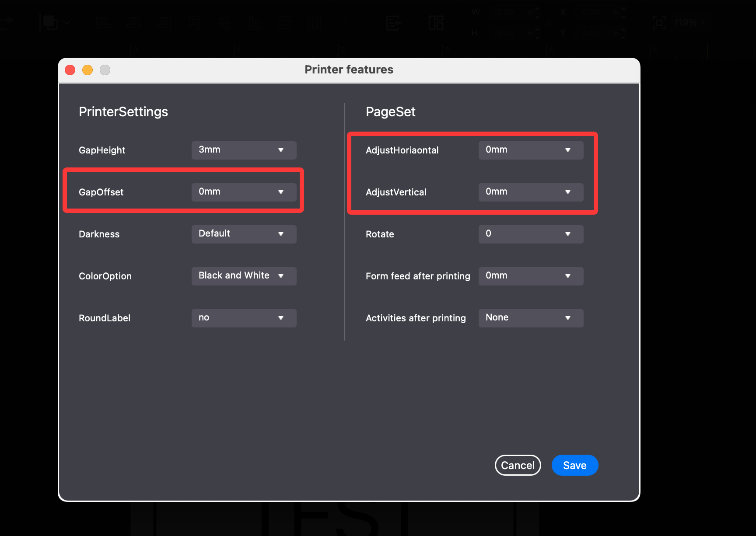
Task: Click the fit-to-screen icon beside zoom
Action: click(x=659, y=22)
